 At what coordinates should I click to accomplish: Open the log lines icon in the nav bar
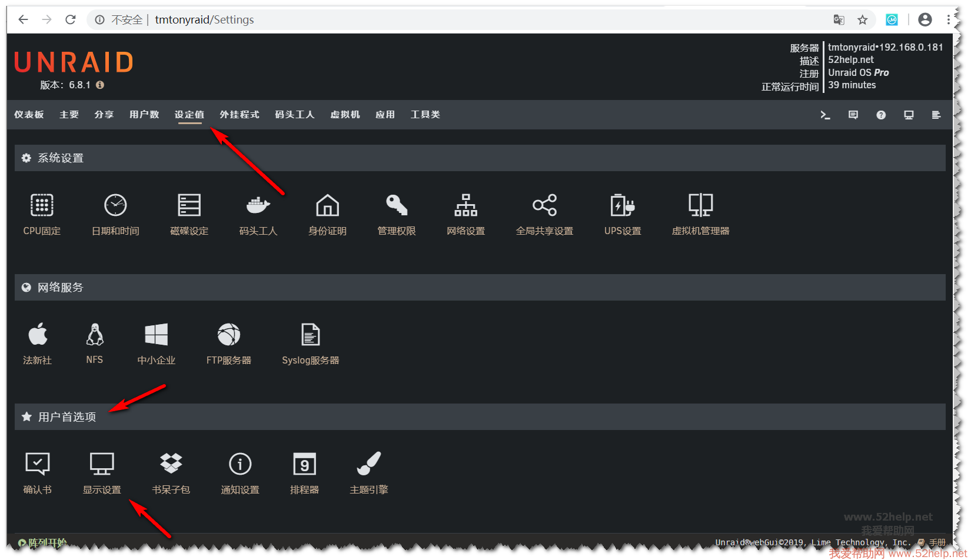936,115
